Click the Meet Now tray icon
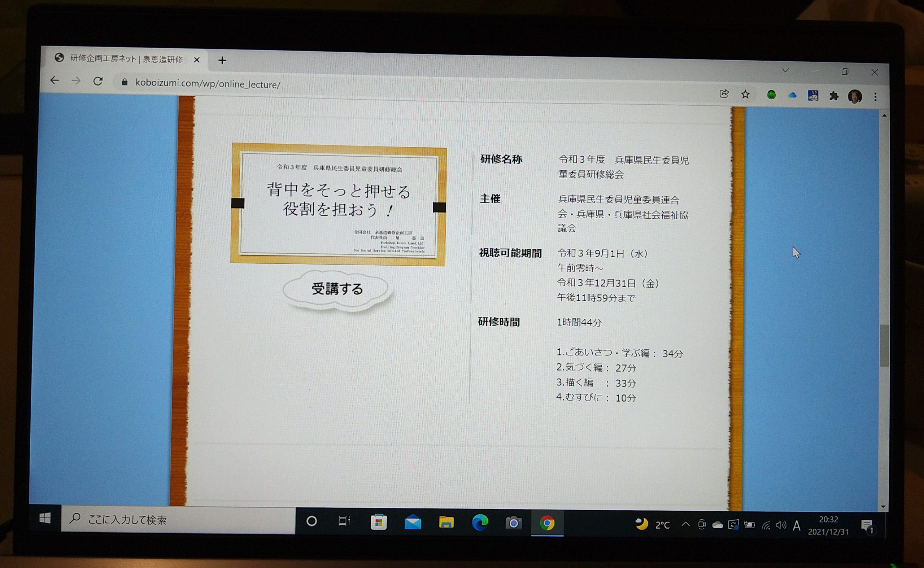The height and width of the screenshot is (568, 924). coord(702,525)
